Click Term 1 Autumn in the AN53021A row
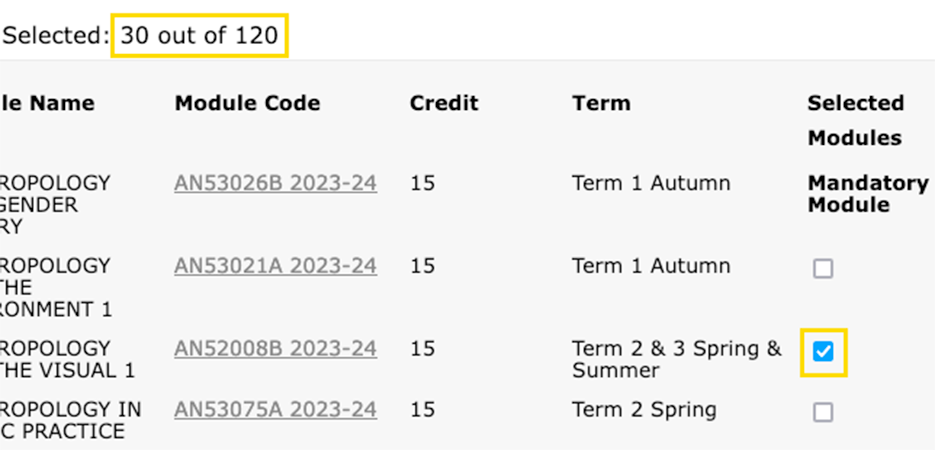Viewport: 935px width, 450px height. pyautogui.click(x=651, y=267)
